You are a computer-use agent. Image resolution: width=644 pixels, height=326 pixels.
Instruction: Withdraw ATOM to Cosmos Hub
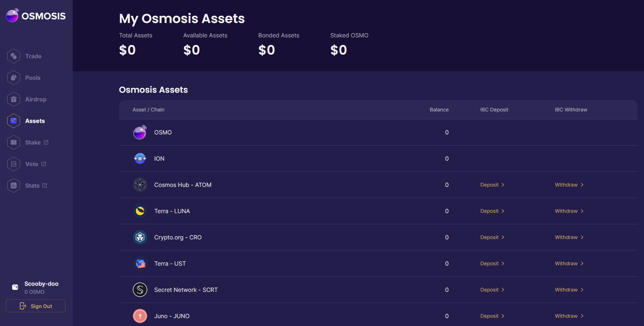tap(569, 185)
